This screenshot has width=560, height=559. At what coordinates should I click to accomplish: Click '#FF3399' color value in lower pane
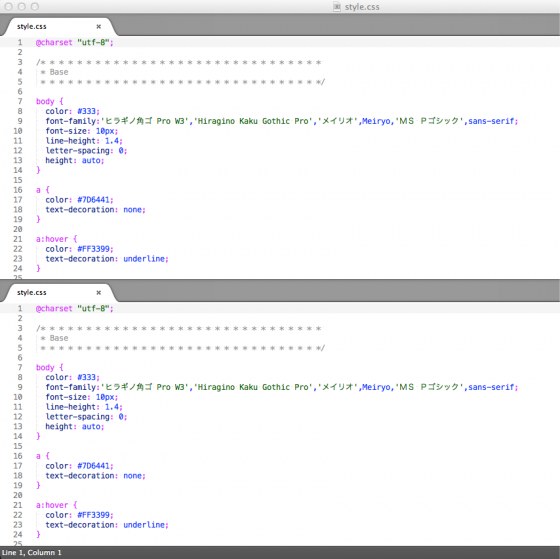pos(94,515)
